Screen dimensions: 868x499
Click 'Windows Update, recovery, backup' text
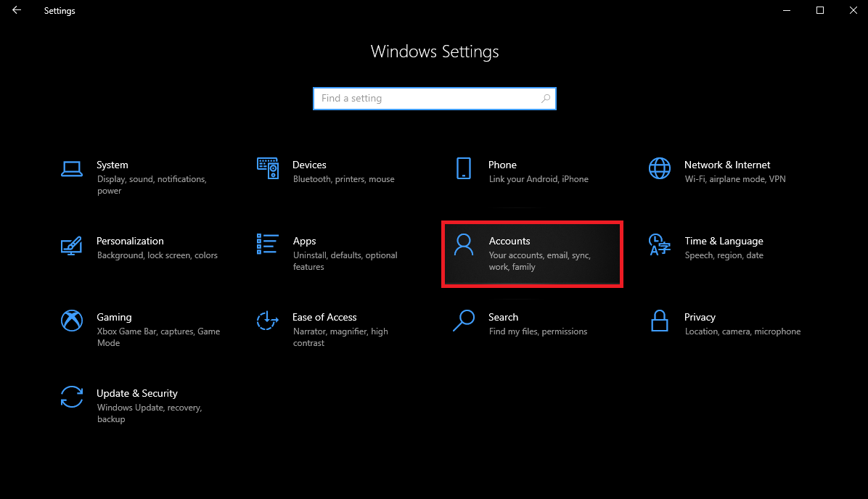[x=150, y=413]
